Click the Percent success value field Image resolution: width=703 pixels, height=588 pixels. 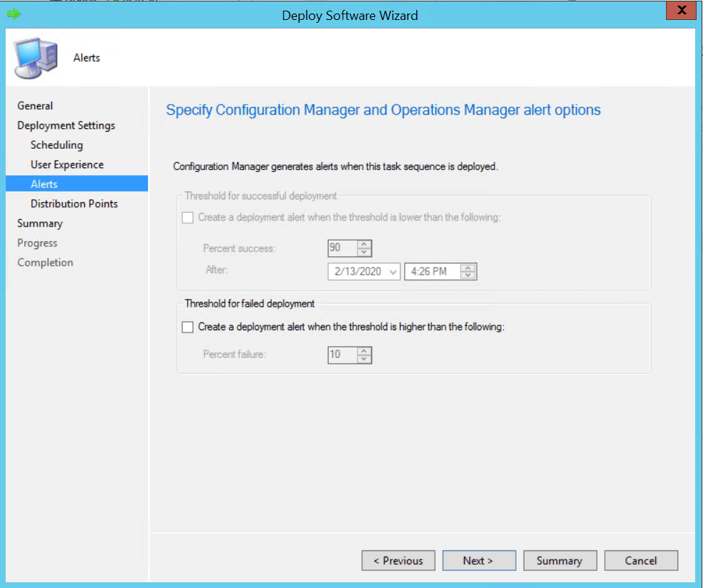[342, 248]
